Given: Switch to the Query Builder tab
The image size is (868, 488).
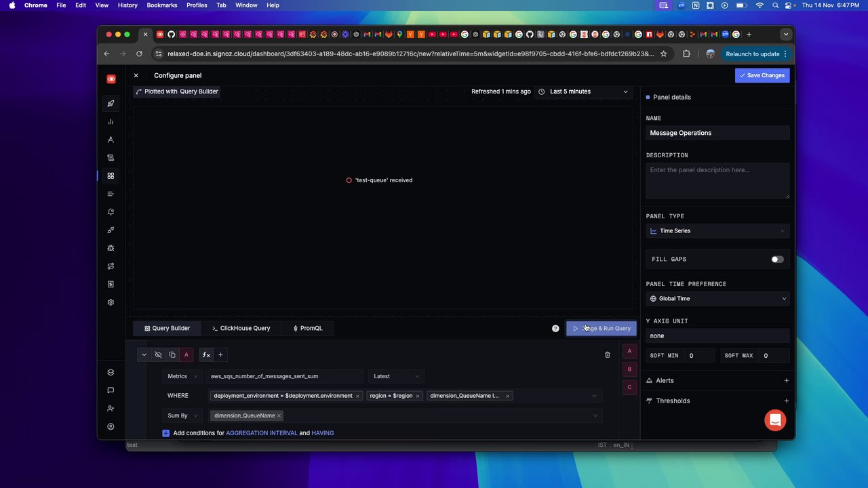Looking at the screenshot, I should (x=167, y=328).
